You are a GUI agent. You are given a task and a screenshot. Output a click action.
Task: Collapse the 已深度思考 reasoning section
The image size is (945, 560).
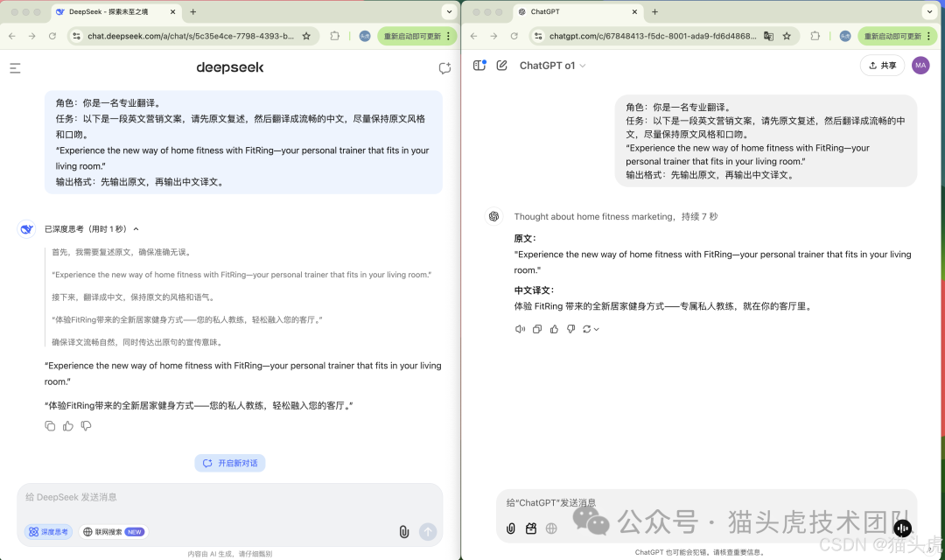pos(136,229)
